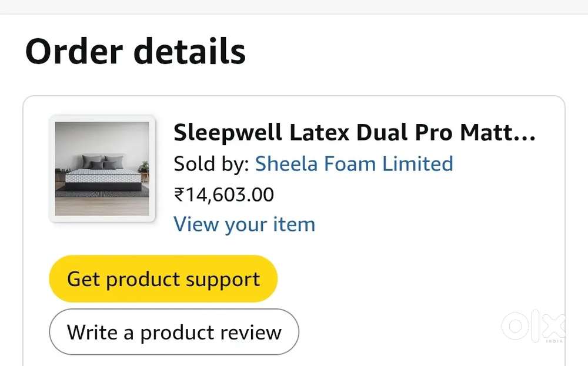Tap the word review on outlined button
Screen dimensions: 588x366
[250, 333]
